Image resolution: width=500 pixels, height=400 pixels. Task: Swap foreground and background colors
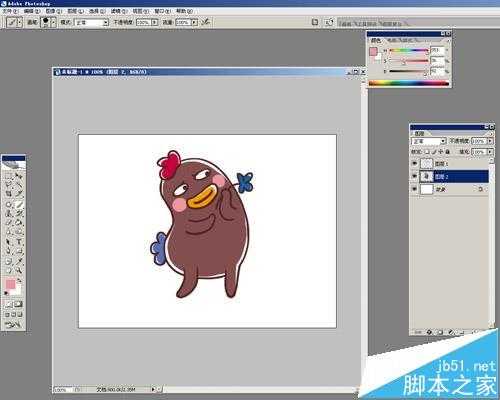pyautogui.click(x=19, y=280)
